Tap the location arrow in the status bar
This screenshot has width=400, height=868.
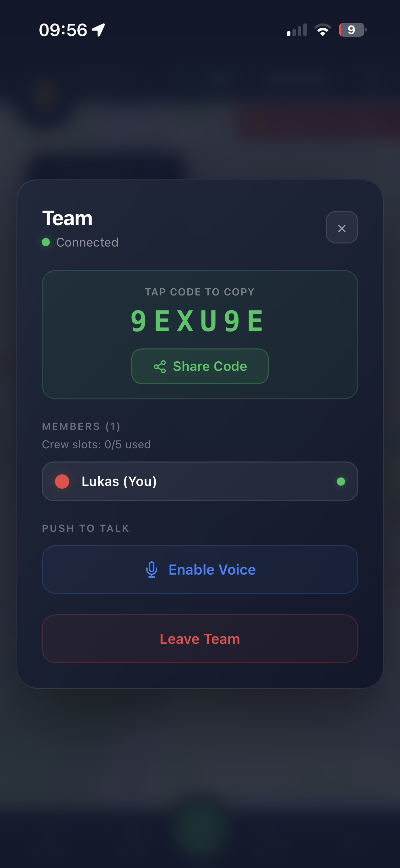click(x=99, y=30)
